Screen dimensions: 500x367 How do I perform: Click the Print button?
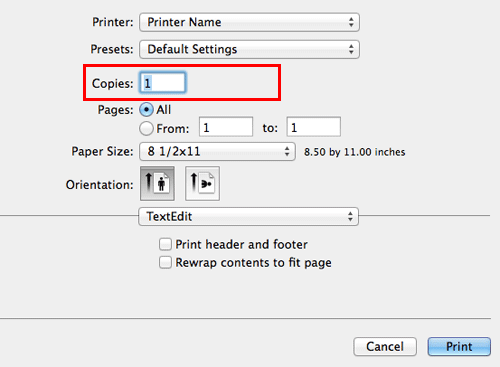point(459,347)
